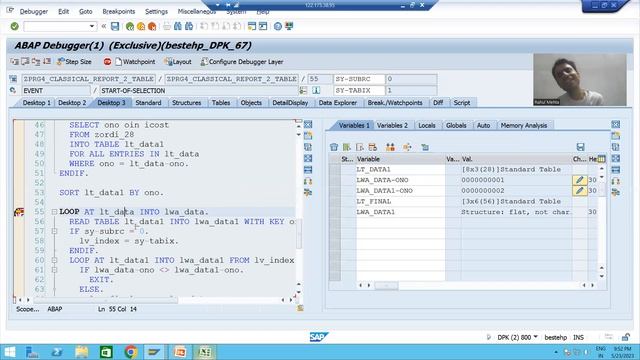The width and height of the screenshot is (640, 360).
Task: Click the first Find binoculars icon
Action: coord(178,27)
